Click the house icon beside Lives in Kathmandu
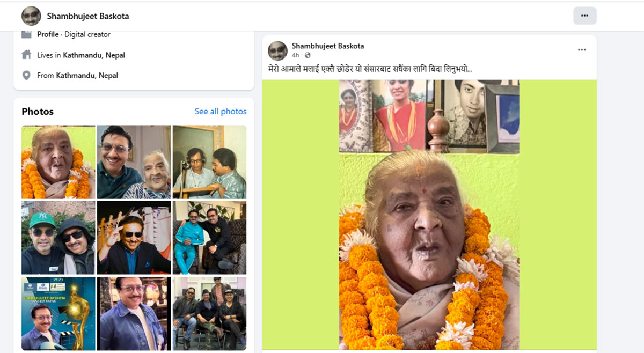 (x=26, y=55)
